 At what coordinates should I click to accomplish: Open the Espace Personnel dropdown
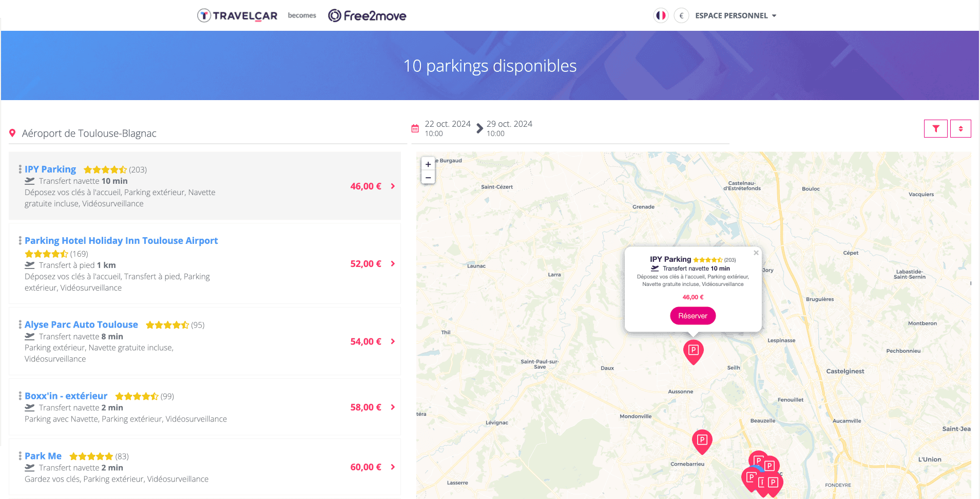coord(736,15)
